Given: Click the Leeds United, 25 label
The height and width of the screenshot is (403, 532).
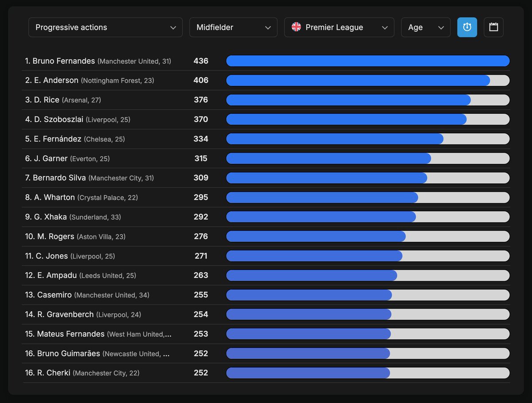Looking at the screenshot, I should 108,276.
